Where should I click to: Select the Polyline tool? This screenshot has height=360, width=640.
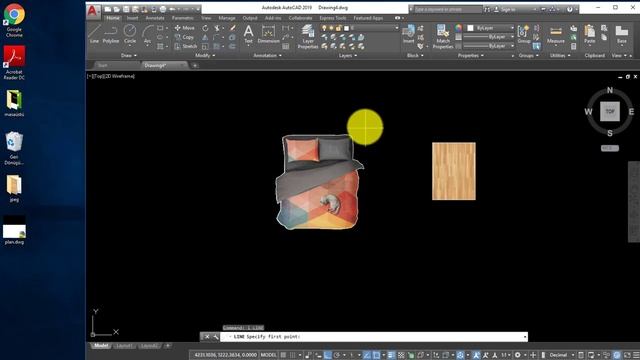coord(111,34)
